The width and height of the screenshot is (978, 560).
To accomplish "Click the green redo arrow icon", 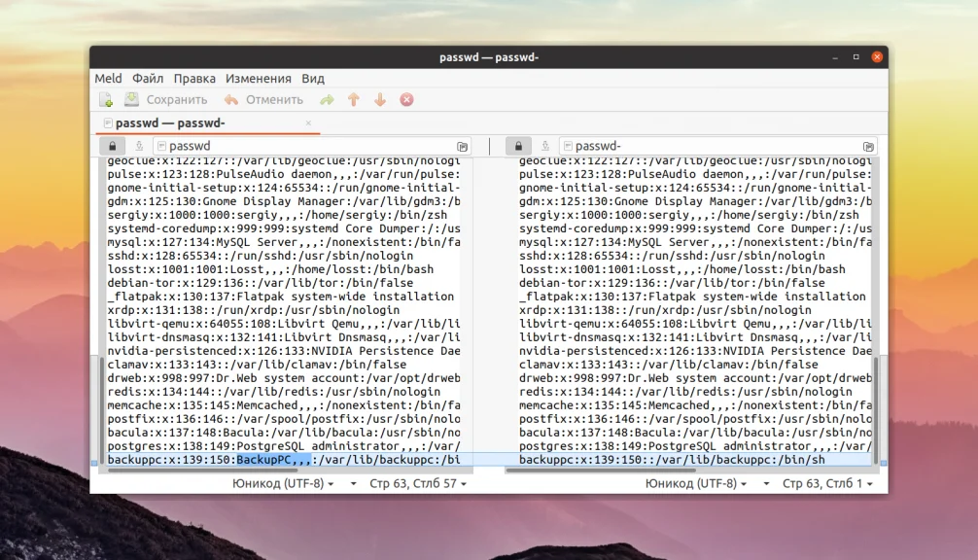I will click(x=327, y=100).
